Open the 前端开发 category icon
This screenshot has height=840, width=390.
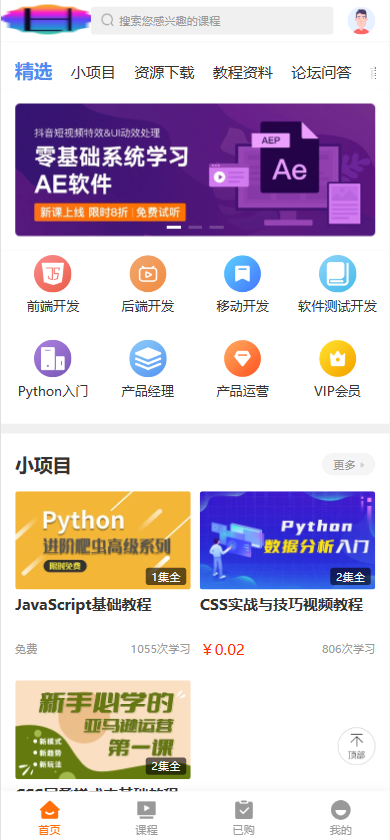52,274
